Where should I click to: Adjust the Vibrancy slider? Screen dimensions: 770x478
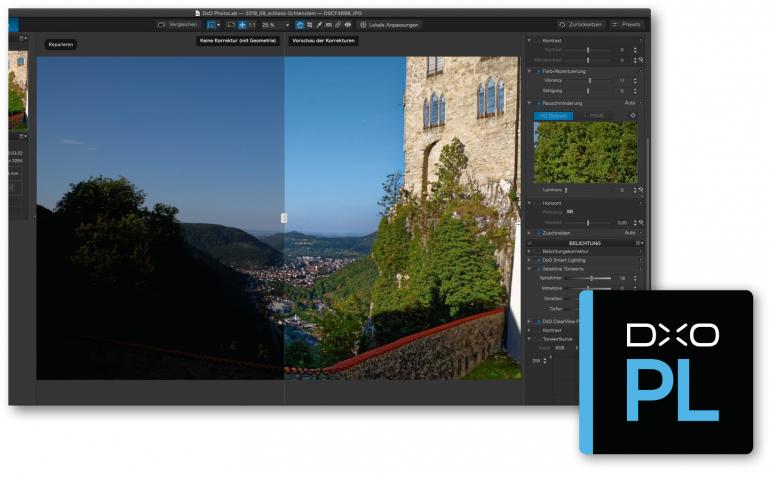click(x=588, y=81)
